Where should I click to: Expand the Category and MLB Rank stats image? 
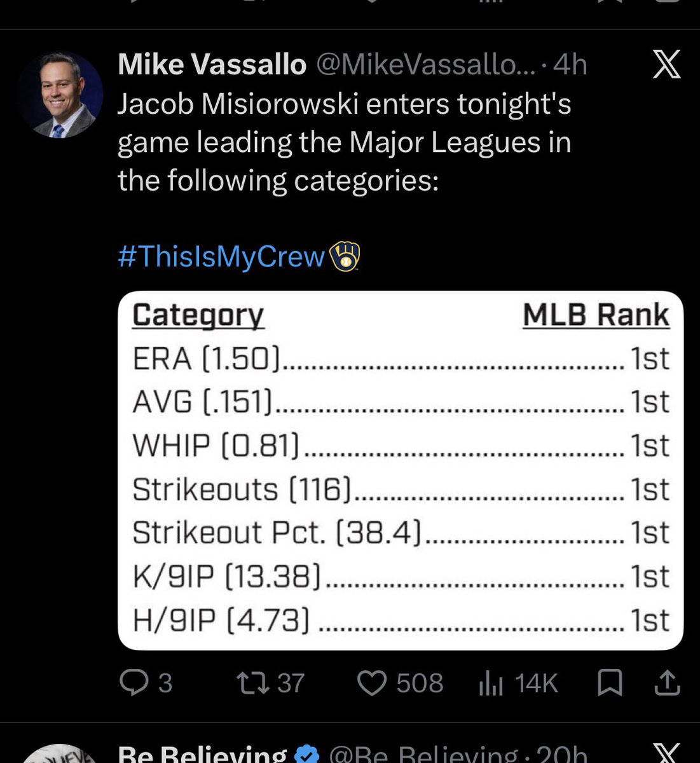pos(401,471)
